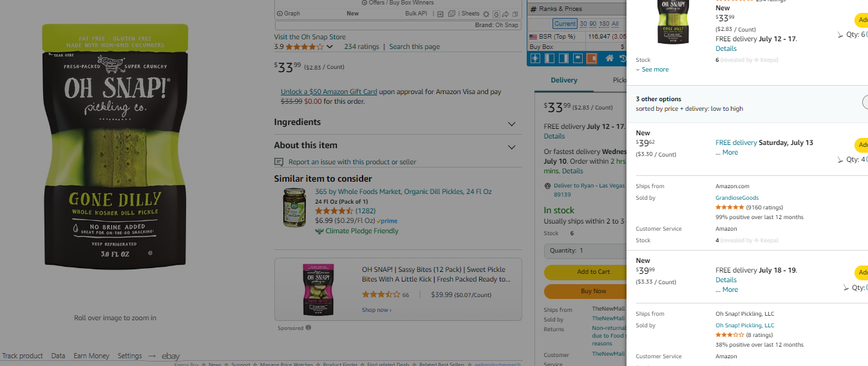Select the 30 day range
The height and width of the screenshot is (366, 868).
pos(583,24)
